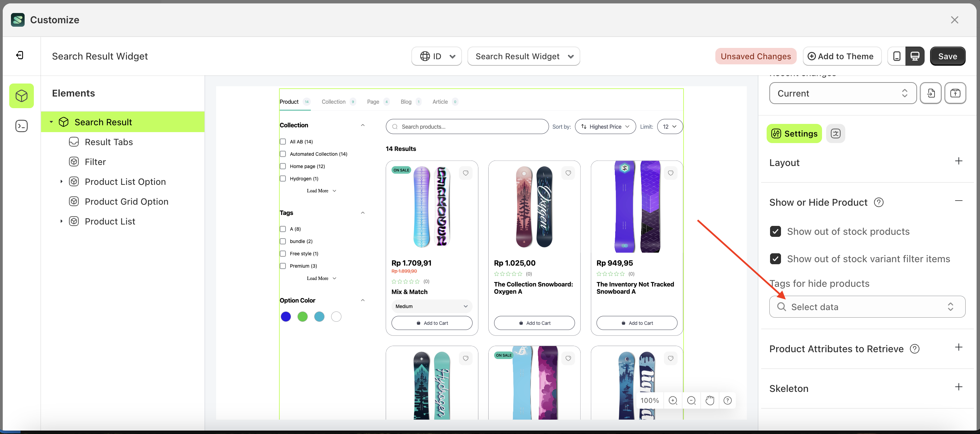980x434 pixels.
Task: Click the export/upload icon beside the import icon
Action: point(955,93)
